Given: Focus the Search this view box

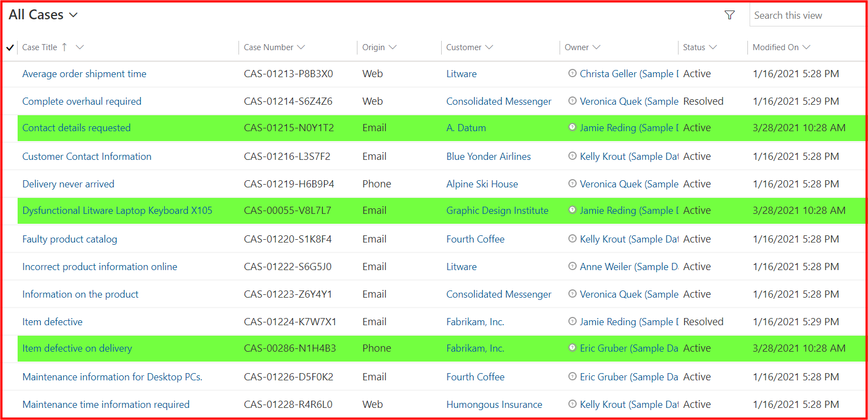Looking at the screenshot, I should [807, 15].
